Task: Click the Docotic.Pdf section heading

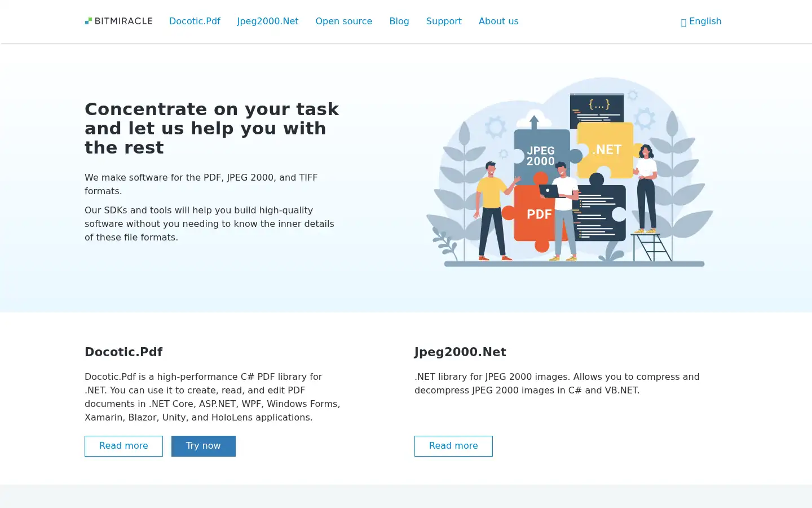Action: 123,352
